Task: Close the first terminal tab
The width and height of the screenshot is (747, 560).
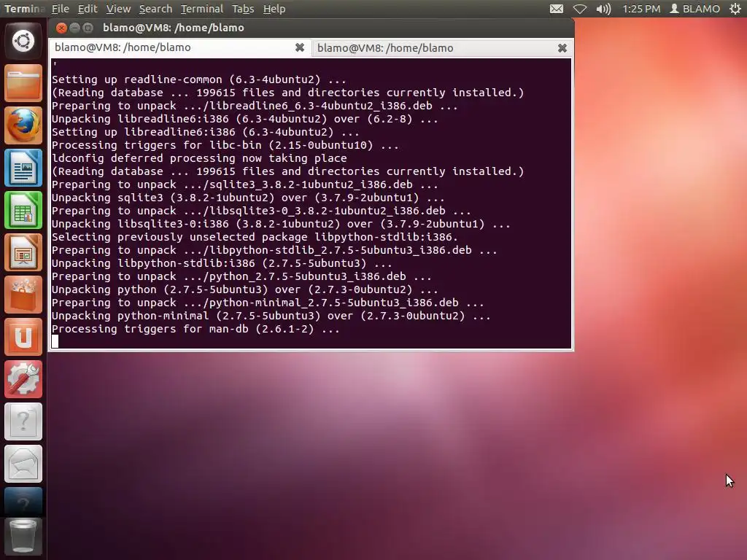Action: [300, 47]
